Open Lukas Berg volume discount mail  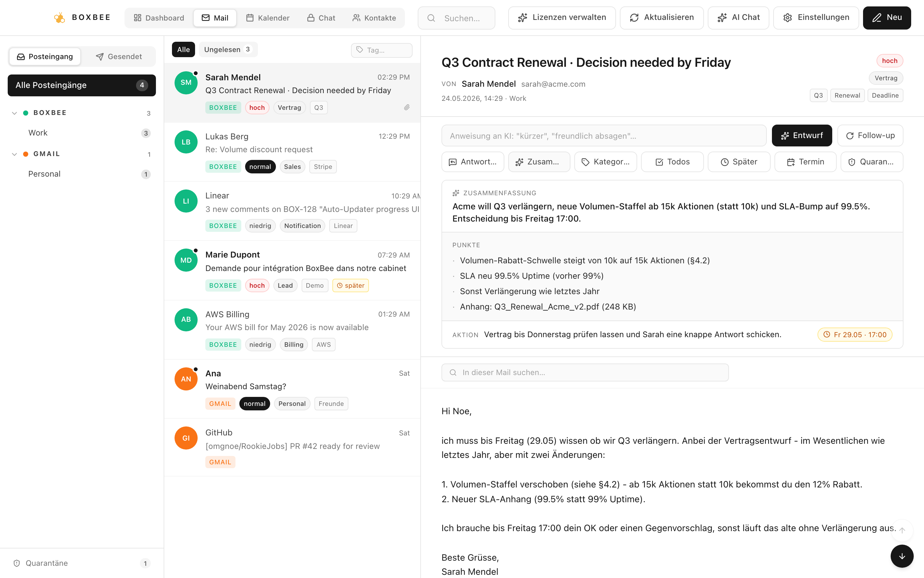tap(292, 152)
